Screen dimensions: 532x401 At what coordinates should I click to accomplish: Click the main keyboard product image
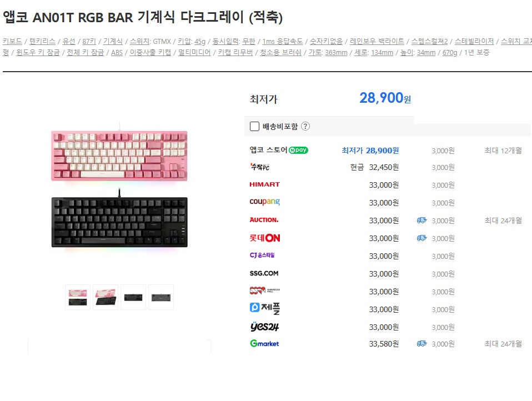click(119, 188)
